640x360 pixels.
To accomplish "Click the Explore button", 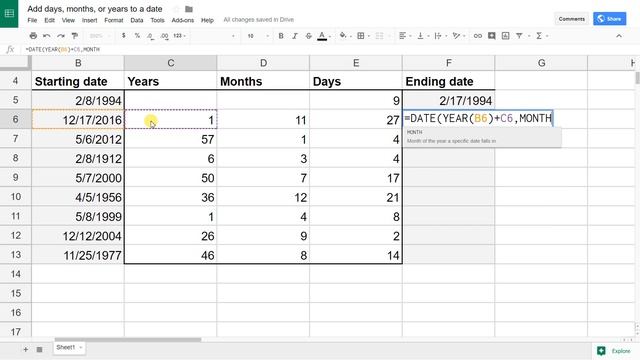I will (x=614, y=351).
